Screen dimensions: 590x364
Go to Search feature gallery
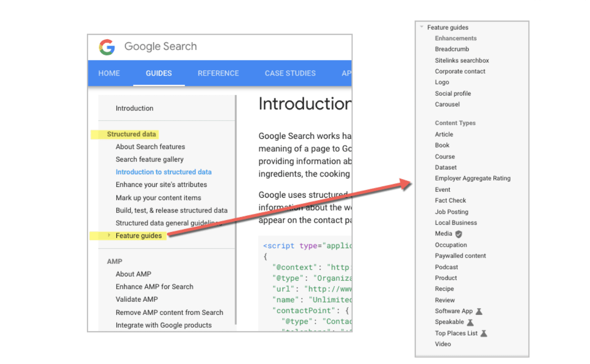click(150, 159)
